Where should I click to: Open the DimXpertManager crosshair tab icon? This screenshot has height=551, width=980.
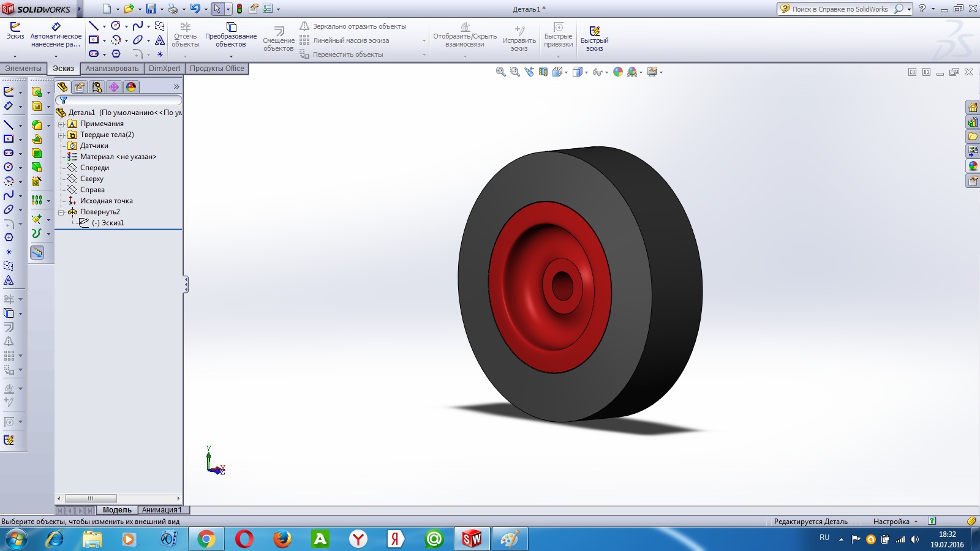(114, 87)
